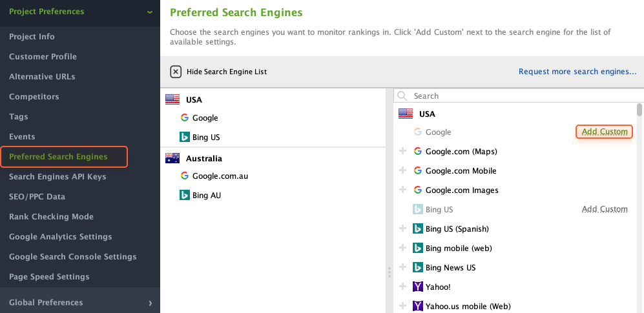Open Competitors preferences
Screen dimensions: 644x313
[34, 97]
